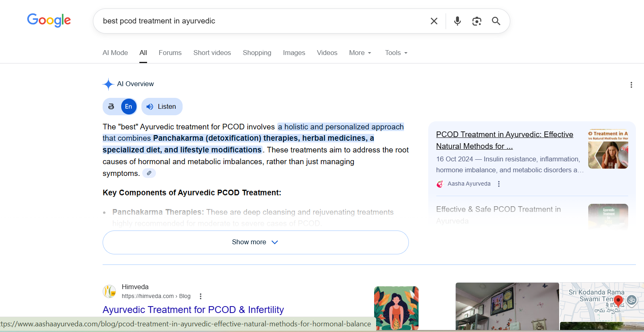Click the temple icon on map

coord(632,300)
